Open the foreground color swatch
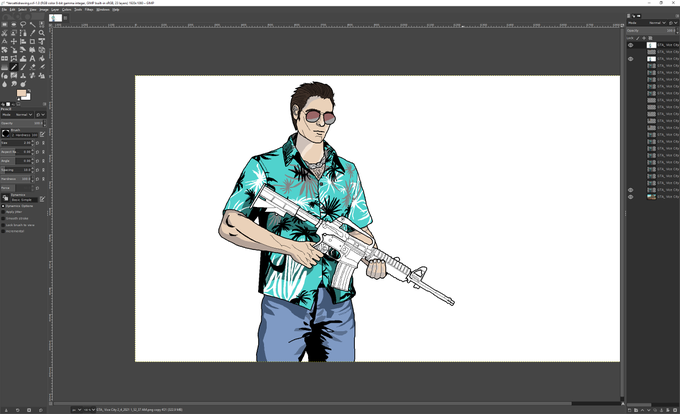The height and width of the screenshot is (414, 680). point(21,93)
